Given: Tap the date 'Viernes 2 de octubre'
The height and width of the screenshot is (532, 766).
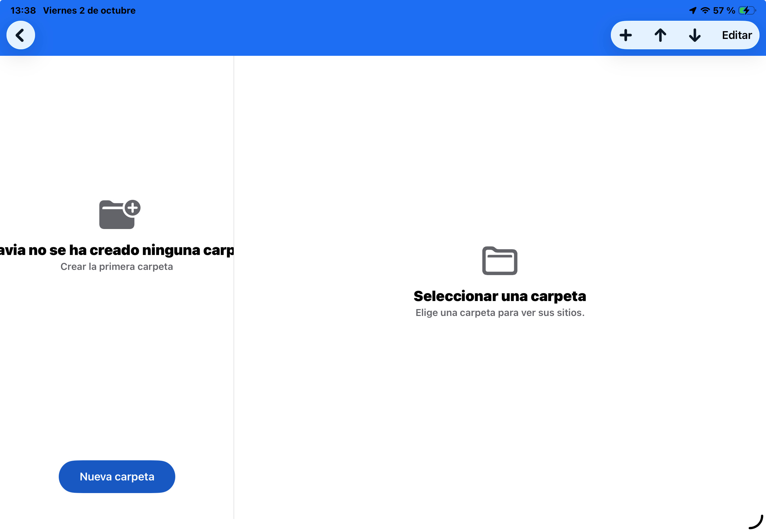Looking at the screenshot, I should coord(89,11).
